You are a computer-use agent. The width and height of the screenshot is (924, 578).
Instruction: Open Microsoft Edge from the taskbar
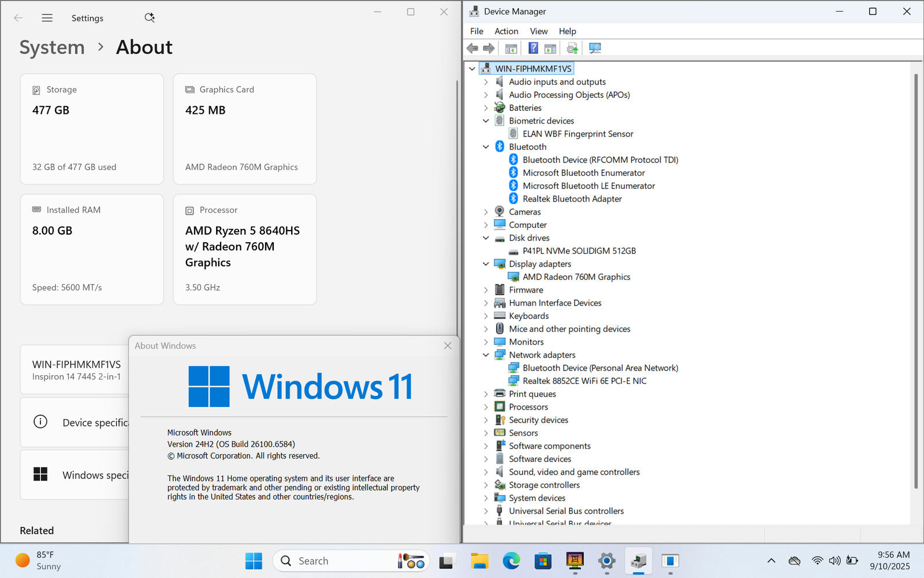511,561
